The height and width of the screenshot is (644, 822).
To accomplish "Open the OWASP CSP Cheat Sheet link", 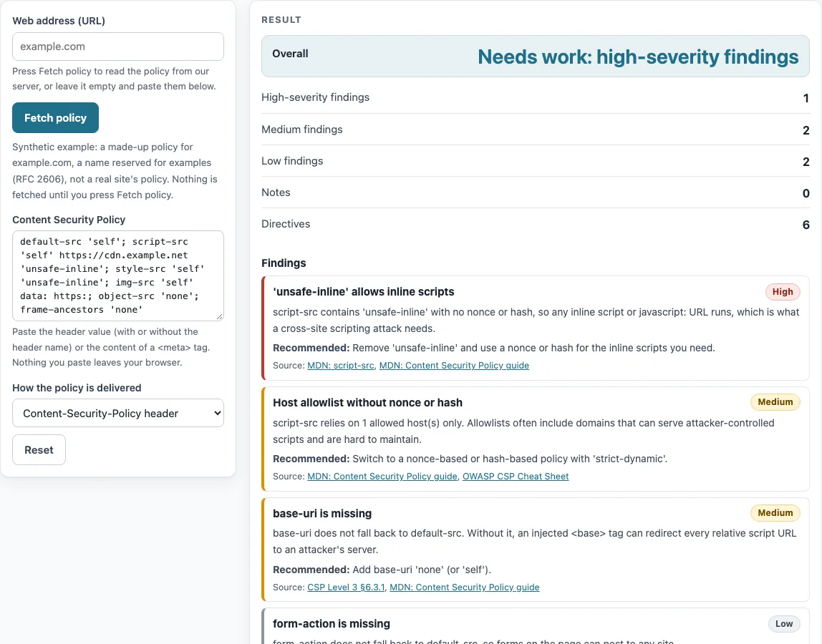I will (x=516, y=477).
